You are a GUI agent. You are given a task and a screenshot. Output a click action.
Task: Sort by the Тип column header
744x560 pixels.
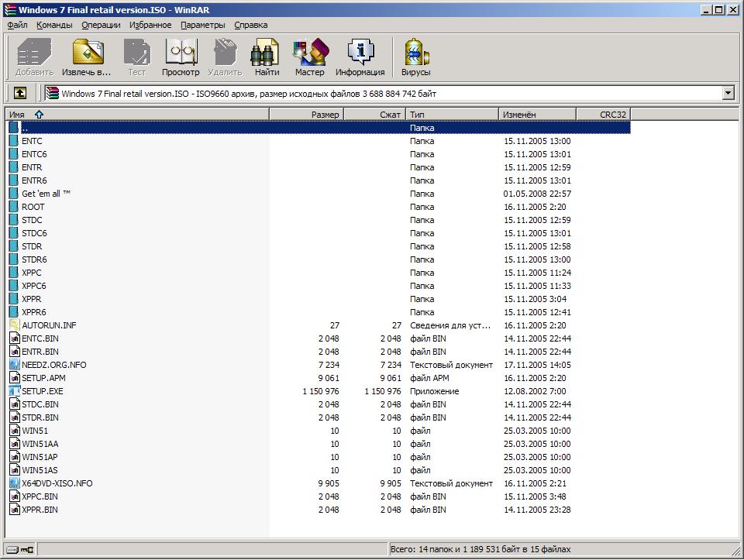coord(452,115)
